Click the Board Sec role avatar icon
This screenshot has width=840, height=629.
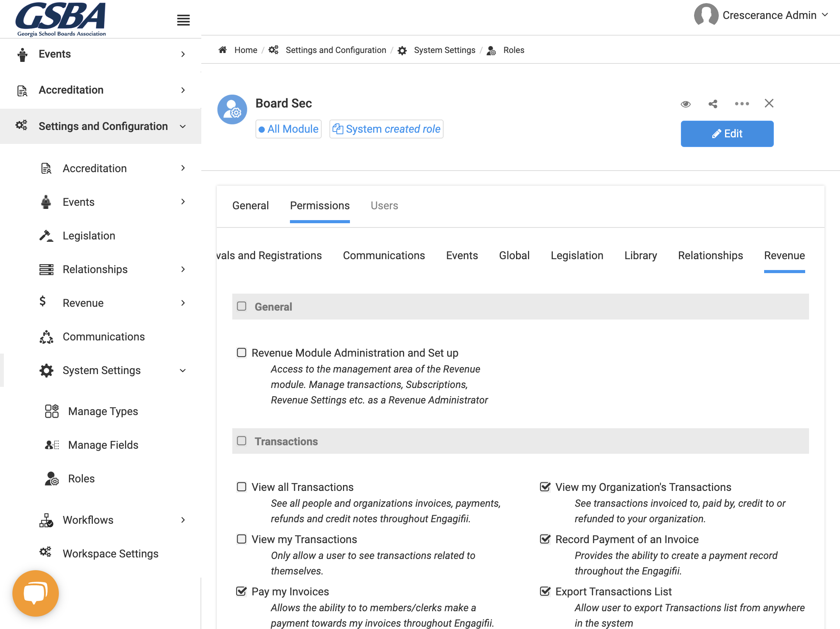pos(232,109)
